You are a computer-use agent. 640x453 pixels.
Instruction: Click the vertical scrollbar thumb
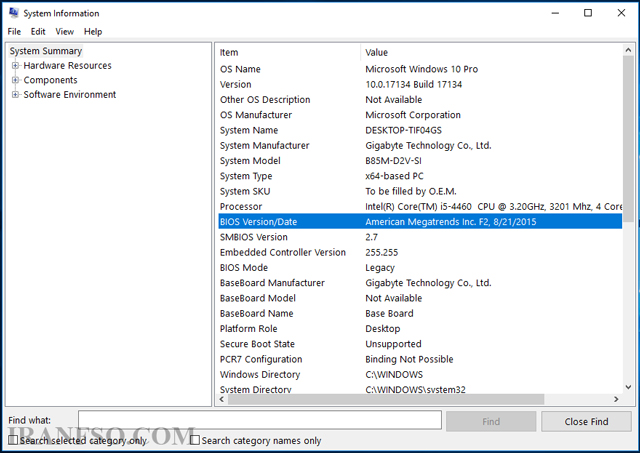[628, 139]
